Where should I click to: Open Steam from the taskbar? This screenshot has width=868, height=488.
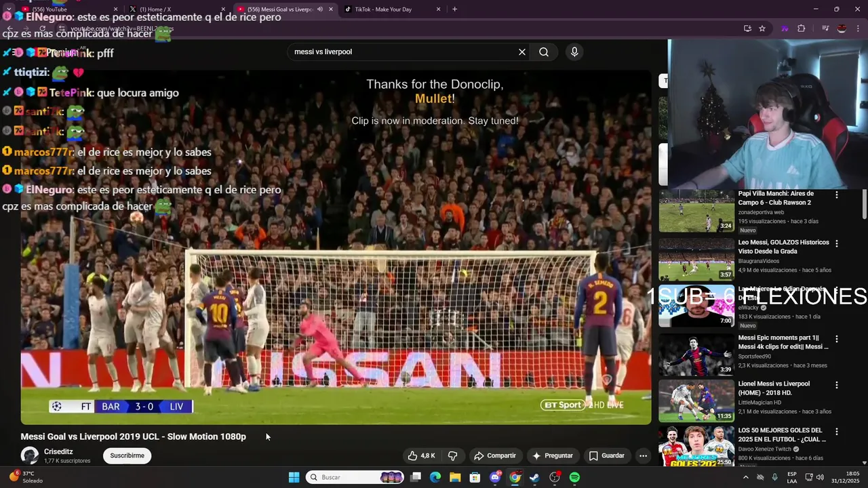point(534,477)
